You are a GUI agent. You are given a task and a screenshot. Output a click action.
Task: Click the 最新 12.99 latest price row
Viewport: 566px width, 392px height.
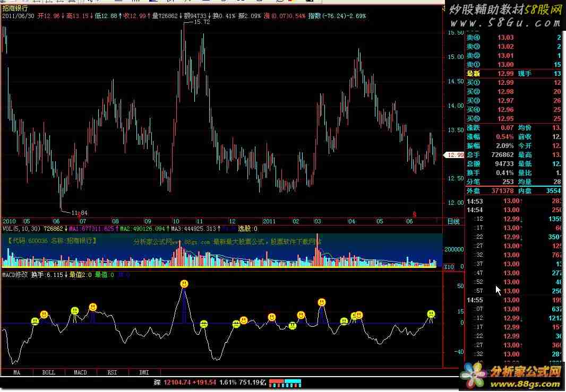click(514, 74)
